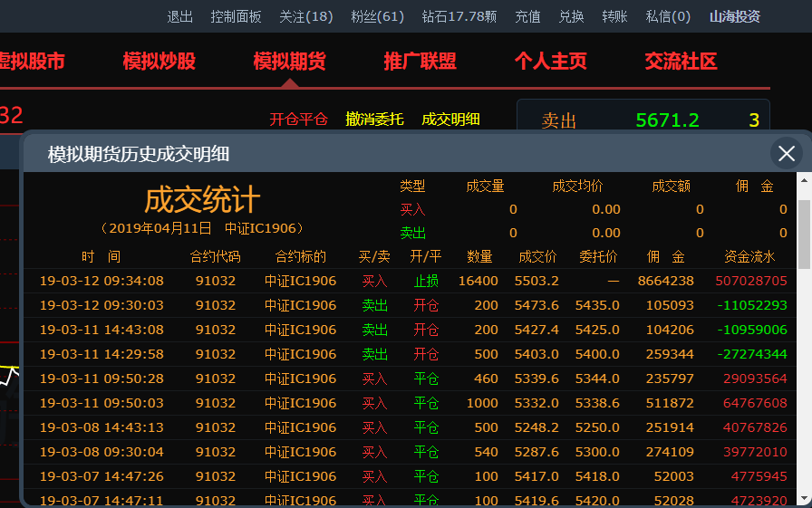The height and width of the screenshot is (508, 812).
Task: Open 关注(18) following list
Action: (305, 16)
